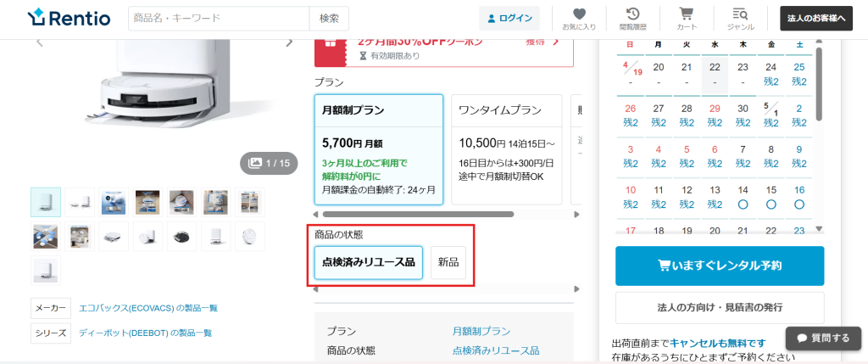Select calendar date 30
868x364 pixels.
click(x=743, y=115)
